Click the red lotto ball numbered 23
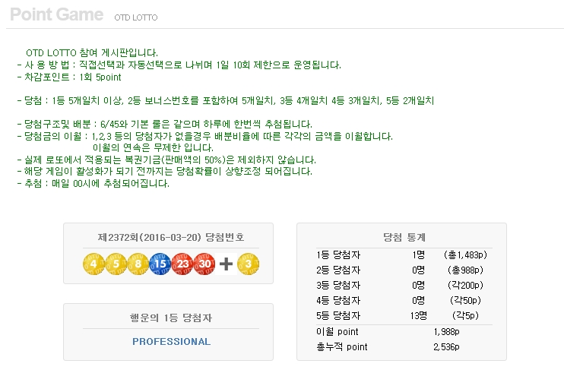The width and height of the screenshot is (564, 392). (x=182, y=264)
